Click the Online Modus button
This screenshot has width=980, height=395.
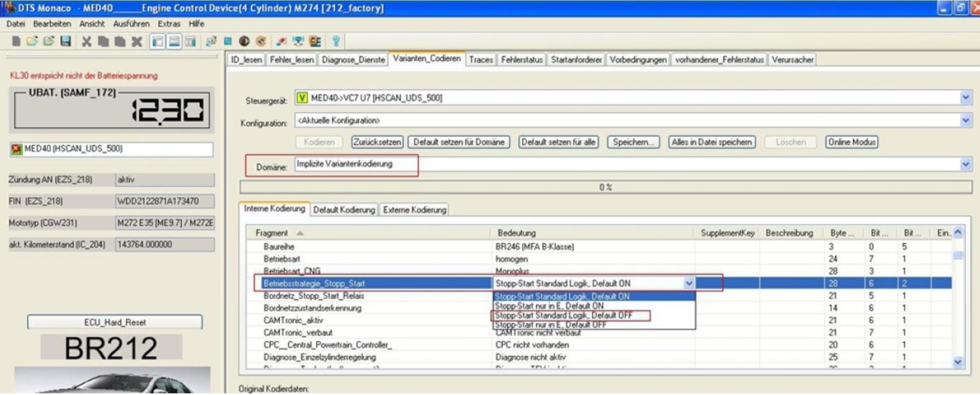click(851, 142)
